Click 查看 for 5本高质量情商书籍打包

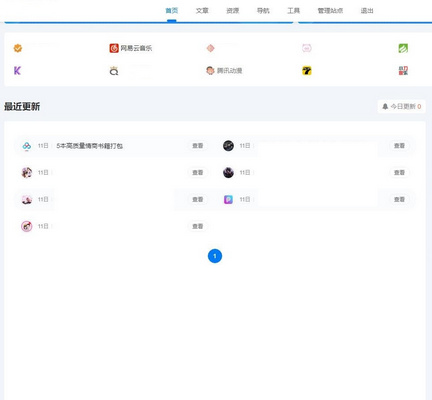[x=198, y=146]
